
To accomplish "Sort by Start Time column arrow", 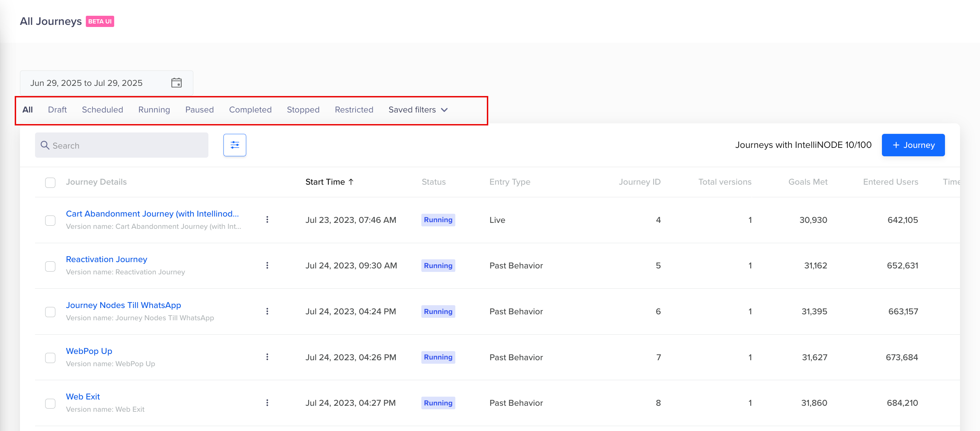I will click(x=351, y=182).
